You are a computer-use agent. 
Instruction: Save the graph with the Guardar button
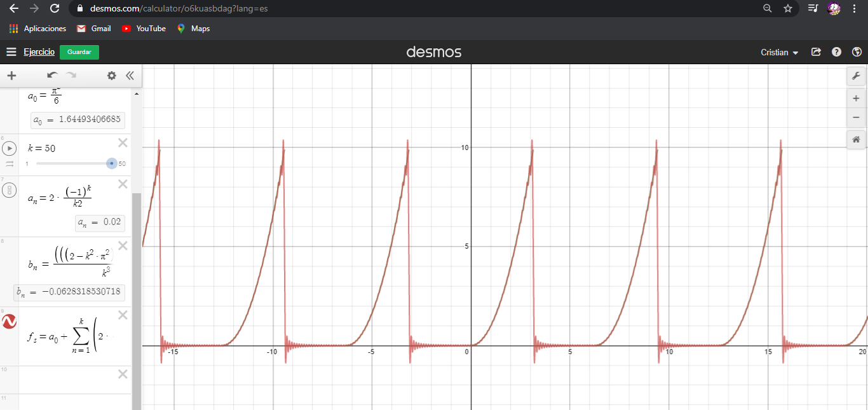click(x=79, y=52)
